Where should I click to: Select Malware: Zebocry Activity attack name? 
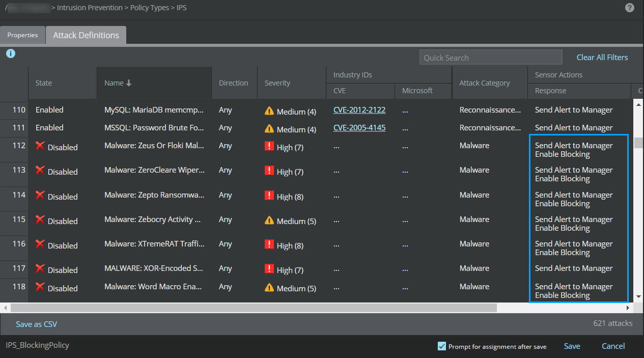click(x=153, y=219)
